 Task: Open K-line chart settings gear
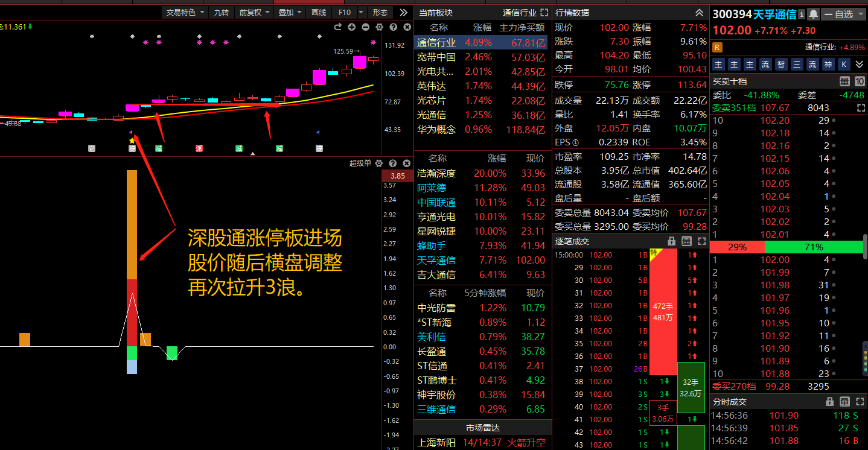tap(379, 27)
